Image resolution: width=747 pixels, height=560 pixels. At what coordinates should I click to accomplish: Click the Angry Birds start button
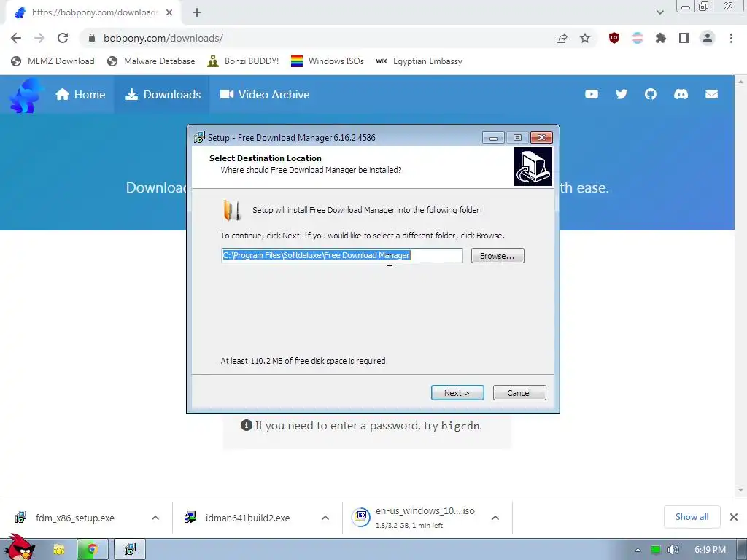point(19,548)
